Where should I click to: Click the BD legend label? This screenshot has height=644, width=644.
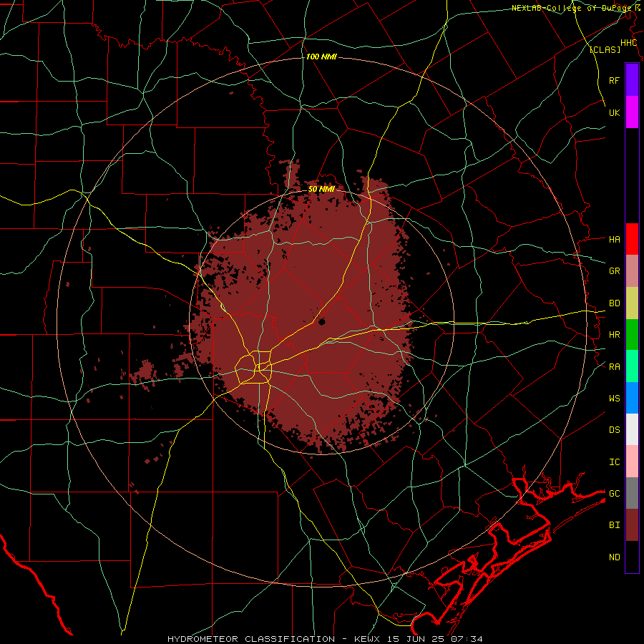click(x=614, y=303)
